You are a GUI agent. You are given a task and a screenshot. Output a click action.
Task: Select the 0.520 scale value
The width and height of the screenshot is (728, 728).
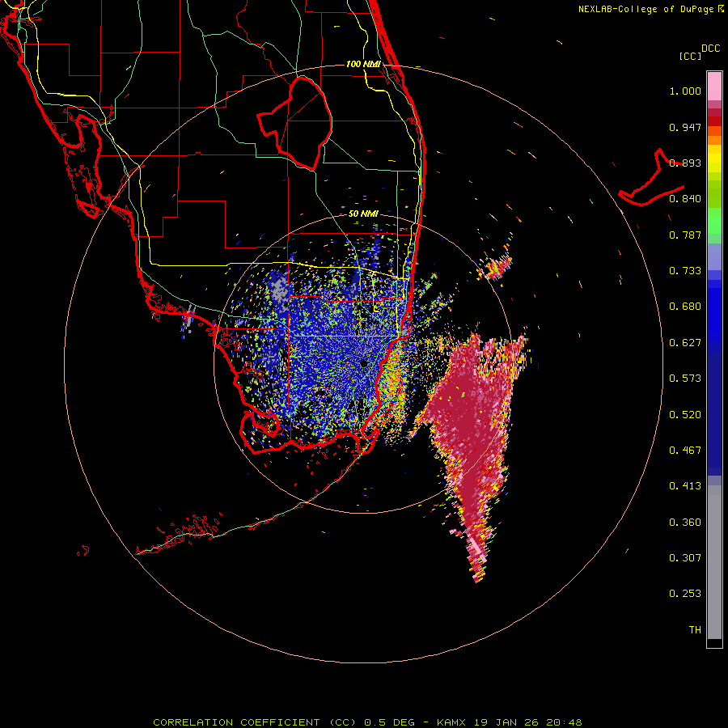point(685,415)
